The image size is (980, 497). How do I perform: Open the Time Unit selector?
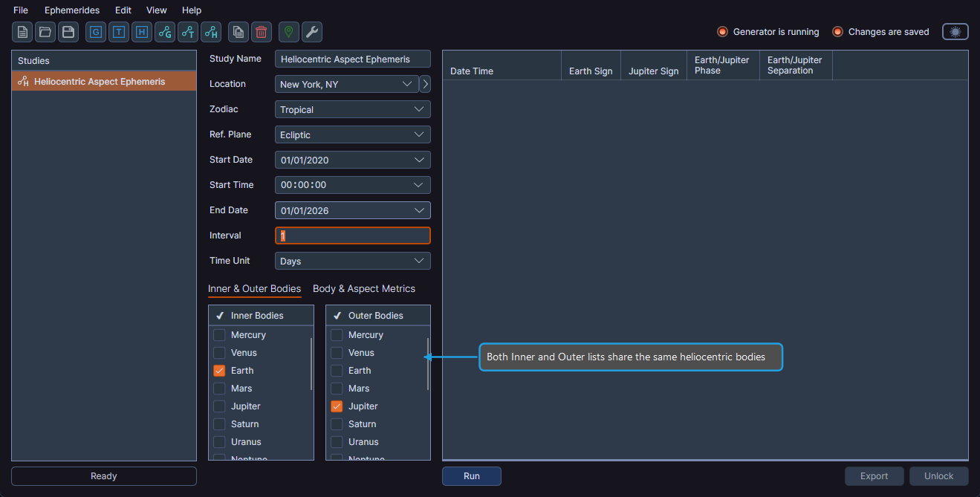click(352, 260)
